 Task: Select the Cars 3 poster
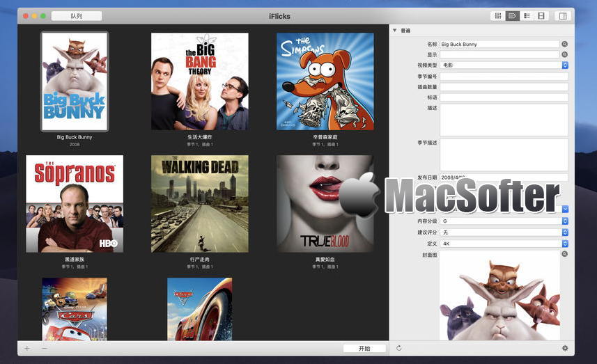[x=200, y=309]
